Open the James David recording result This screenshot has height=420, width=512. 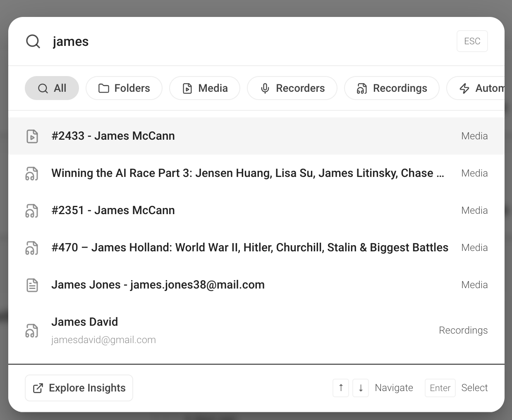click(x=256, y=330)
